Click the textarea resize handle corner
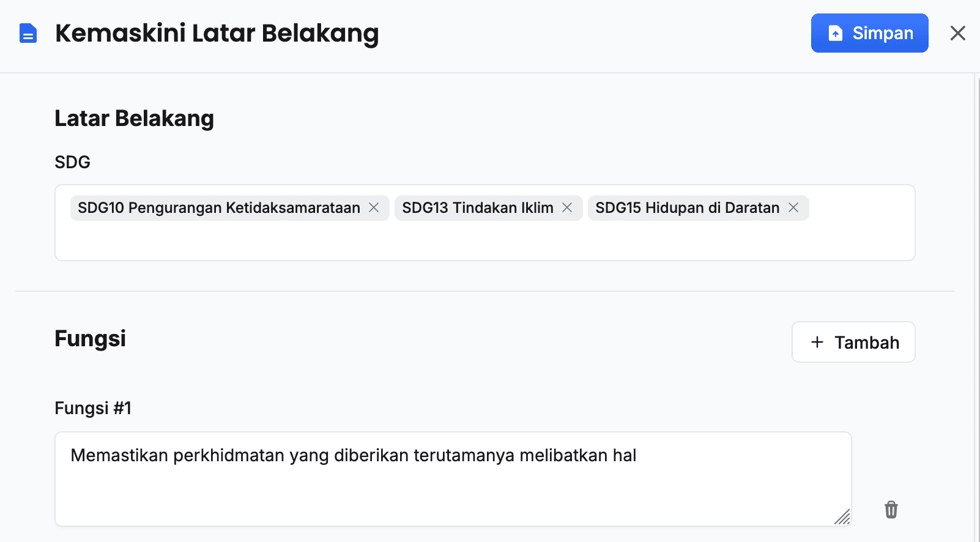This screenshot has height=542, width=980. coord(843,518)
